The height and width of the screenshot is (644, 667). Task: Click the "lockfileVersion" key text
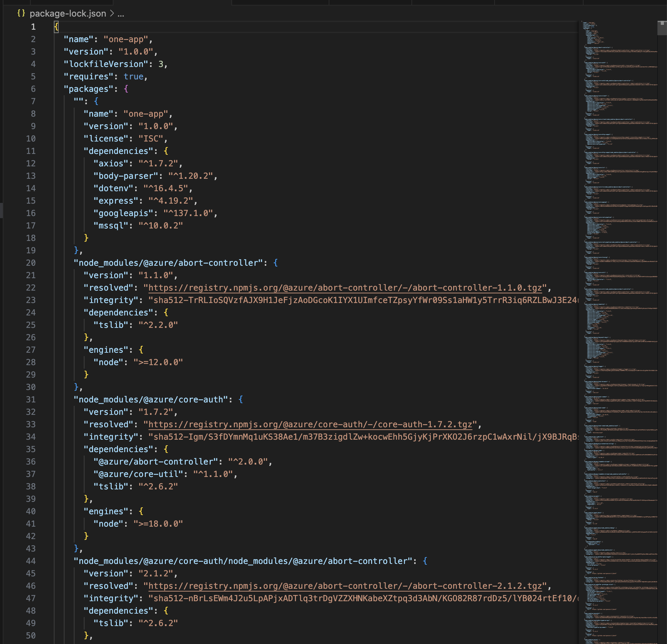(x=106, y=64)
